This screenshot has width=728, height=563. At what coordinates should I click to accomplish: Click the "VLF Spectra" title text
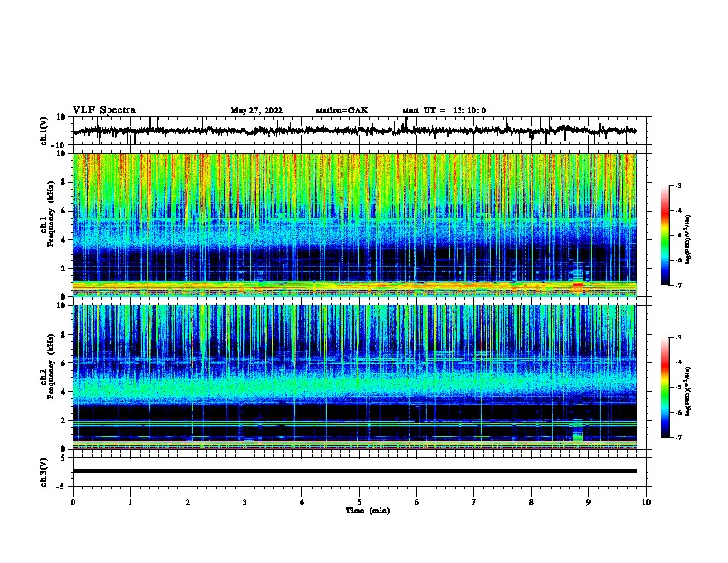point(104,109)
